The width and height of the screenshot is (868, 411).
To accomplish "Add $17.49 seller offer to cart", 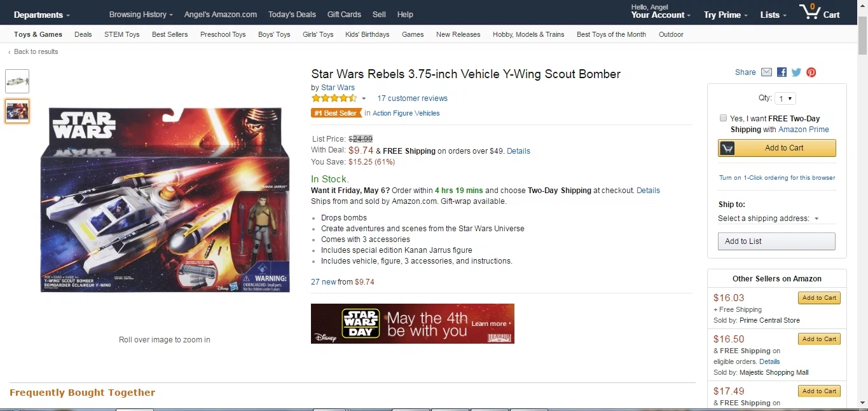I will point(819,391).
